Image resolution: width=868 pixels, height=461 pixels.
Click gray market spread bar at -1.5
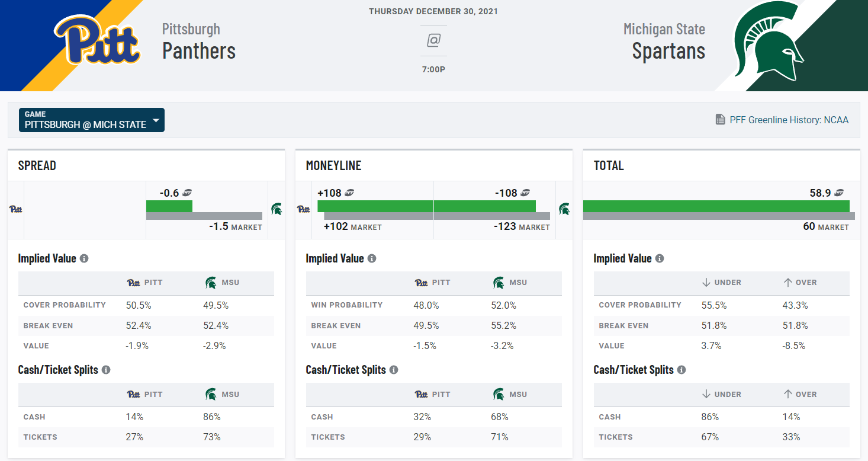click(x=204, y=216)
